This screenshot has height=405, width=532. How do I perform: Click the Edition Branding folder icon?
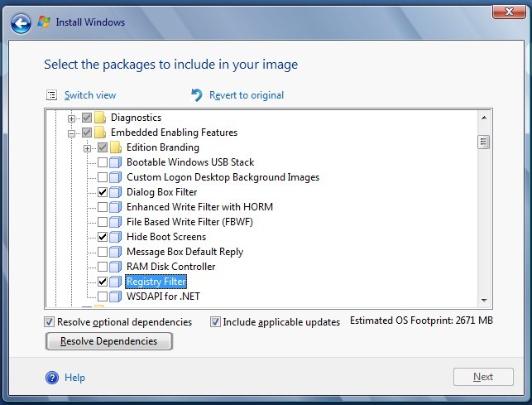[116, 147]
